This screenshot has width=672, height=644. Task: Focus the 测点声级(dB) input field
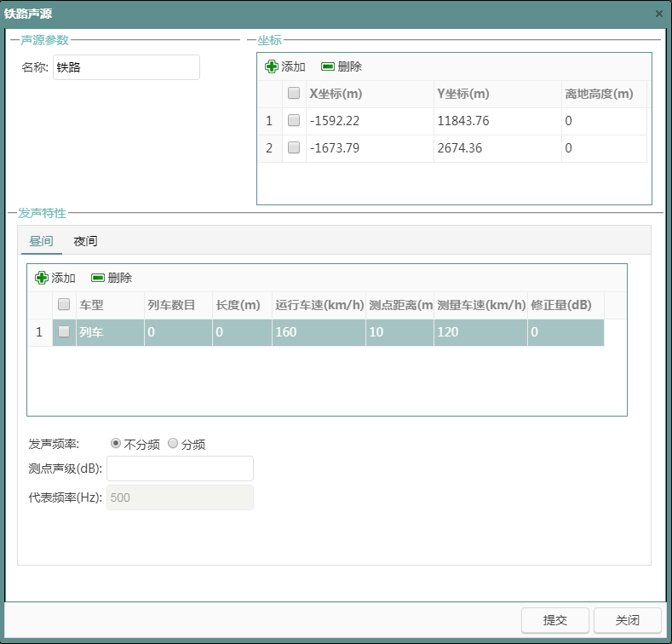180,469
